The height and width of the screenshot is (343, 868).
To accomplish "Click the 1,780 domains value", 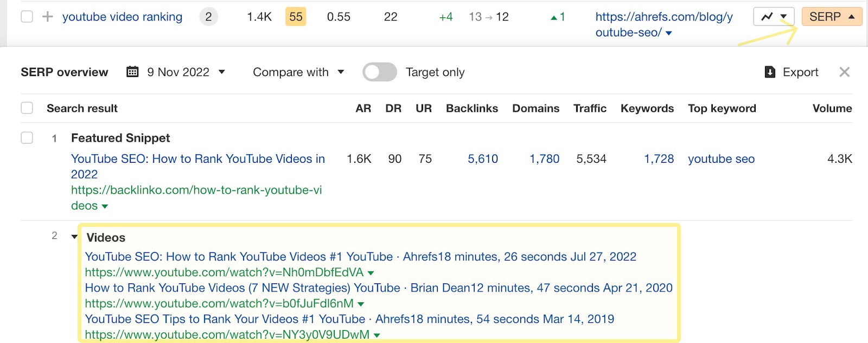I will (544, 159).
